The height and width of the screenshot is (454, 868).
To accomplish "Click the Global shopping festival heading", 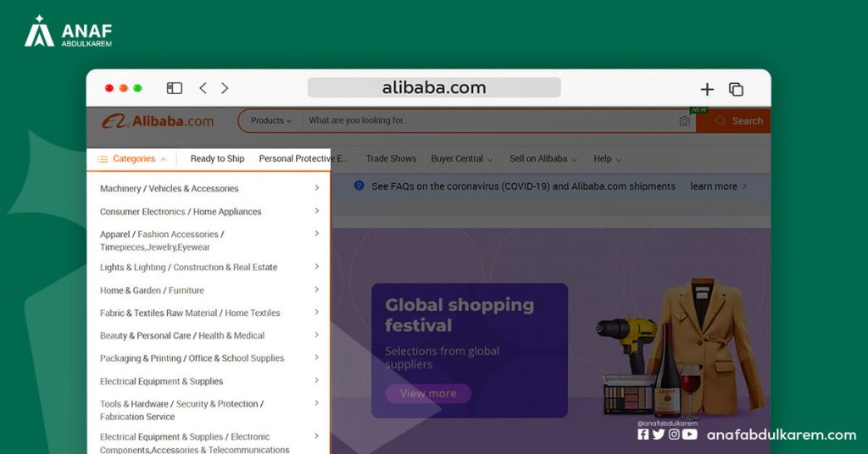I will [459, 315].
